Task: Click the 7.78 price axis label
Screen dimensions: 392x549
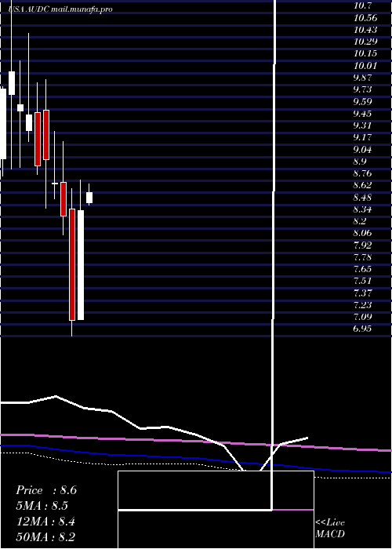Action: click(x=363, y=256)
